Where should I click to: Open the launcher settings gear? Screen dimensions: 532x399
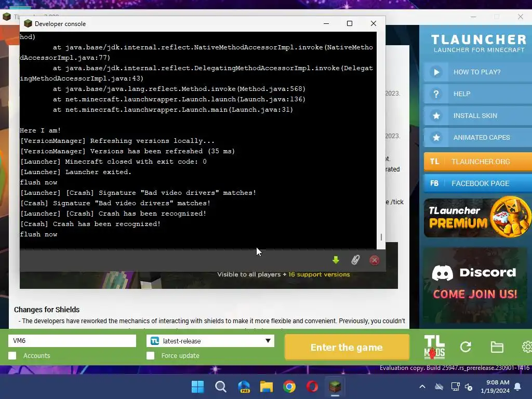pyautogui.click(x=527, y=347)
